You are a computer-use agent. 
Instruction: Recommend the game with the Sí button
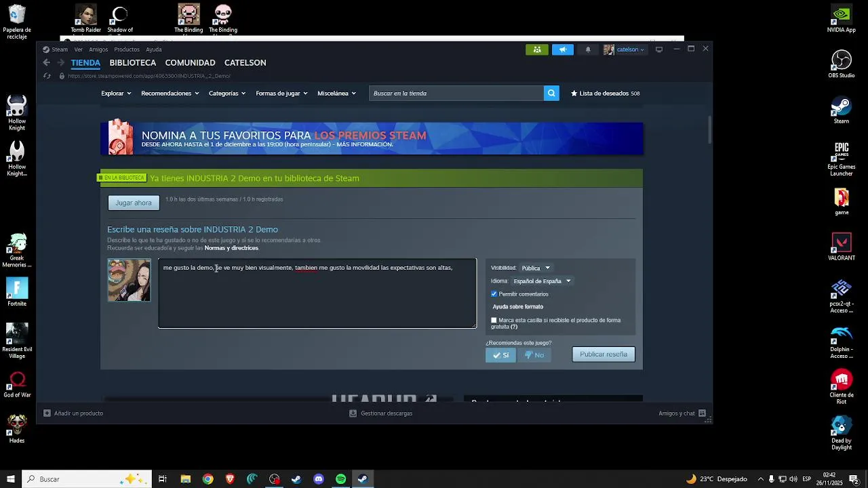tap(500, 355)
